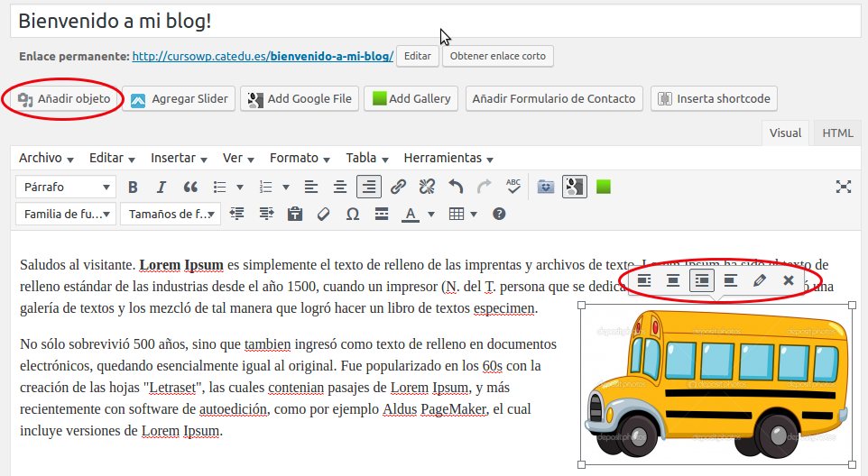Switch to the Visual tab
Viewport: 868px width, 476px height.
(785, 133)
